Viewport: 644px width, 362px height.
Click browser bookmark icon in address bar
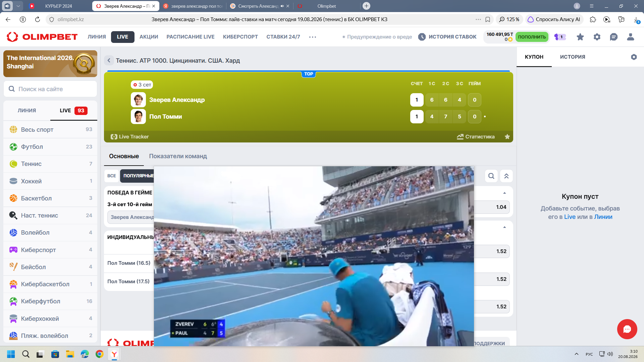488,19
